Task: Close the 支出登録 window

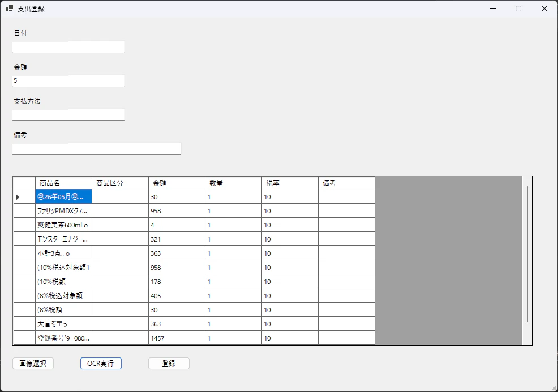Action: point(544,8)
